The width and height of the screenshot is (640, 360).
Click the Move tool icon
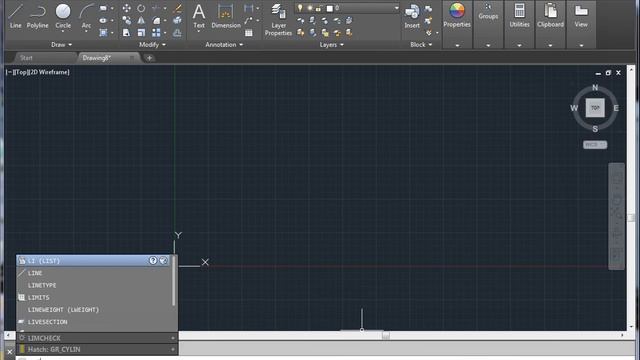[x=127, y=8]
